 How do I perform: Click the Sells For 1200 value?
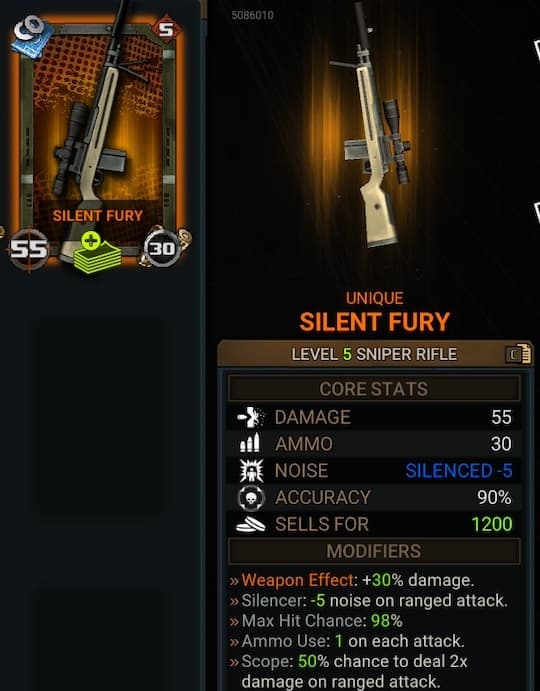[492, 524]
